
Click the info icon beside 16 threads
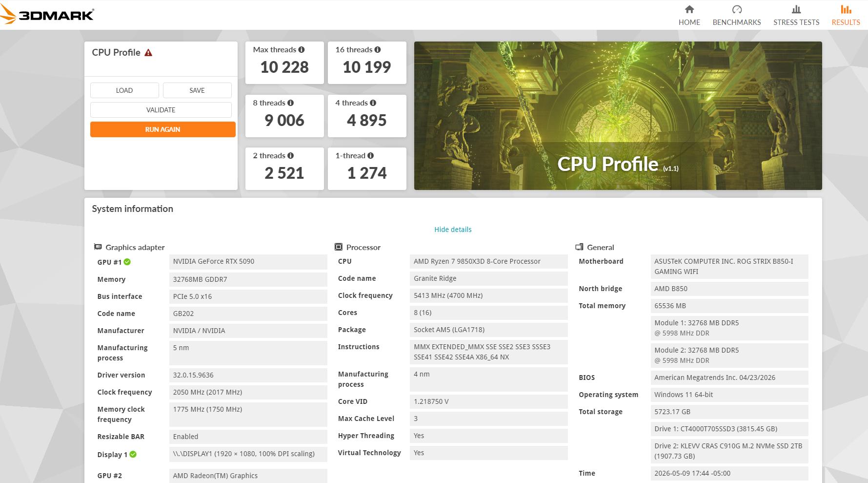(x=378, y=50)
